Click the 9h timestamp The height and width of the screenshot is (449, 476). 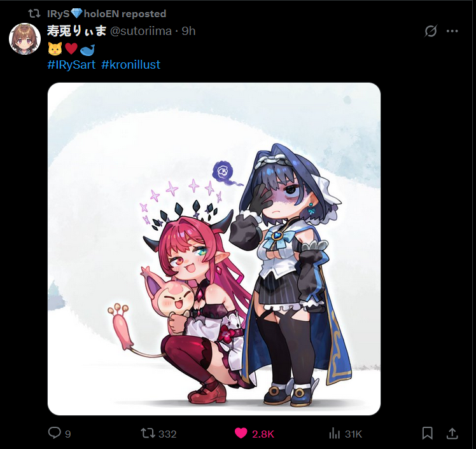tap(188, 31)
